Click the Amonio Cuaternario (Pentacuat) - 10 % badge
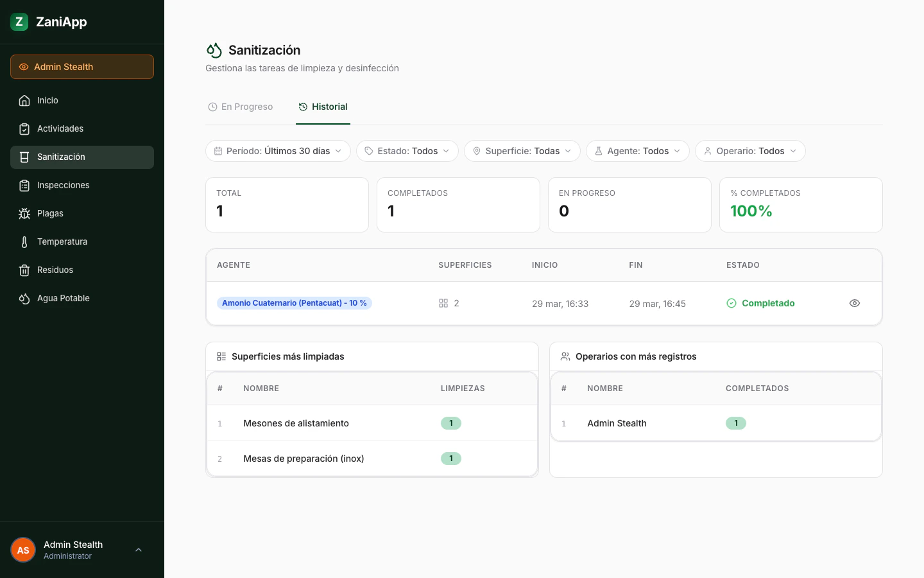 pyautogui.click(x=295, y=303)
